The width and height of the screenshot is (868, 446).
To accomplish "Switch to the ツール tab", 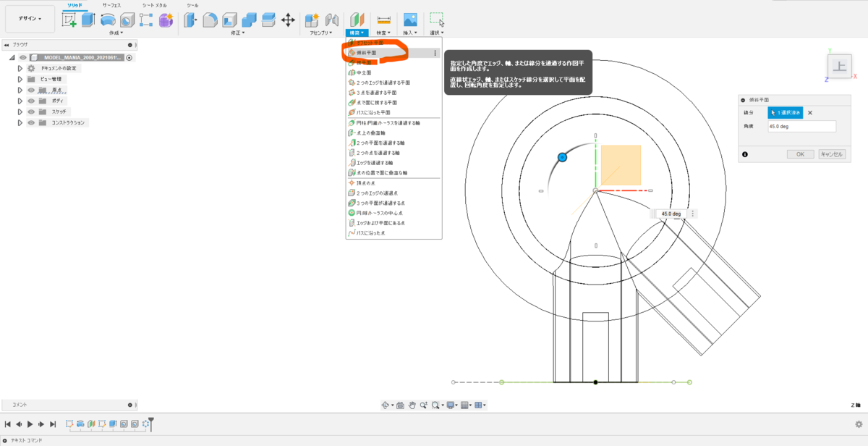I will tap(192, 5).
